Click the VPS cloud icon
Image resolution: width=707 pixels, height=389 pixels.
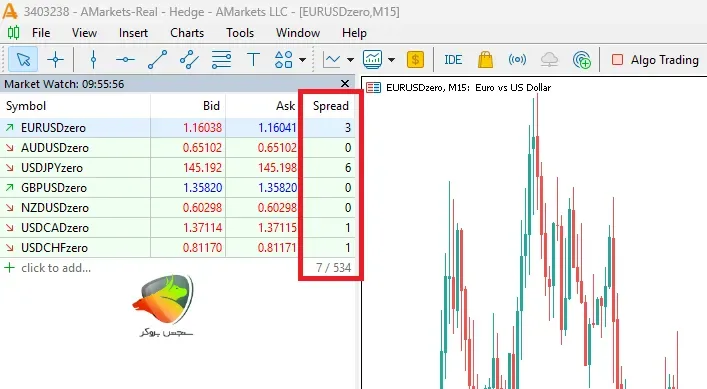click(549, 59)
